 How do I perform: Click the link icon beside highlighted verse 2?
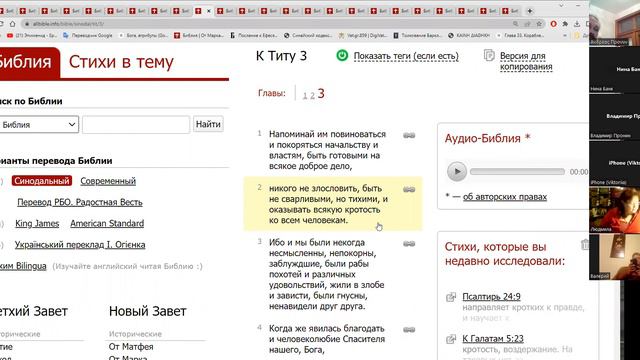pyautogui.click(x=409, y=189)
